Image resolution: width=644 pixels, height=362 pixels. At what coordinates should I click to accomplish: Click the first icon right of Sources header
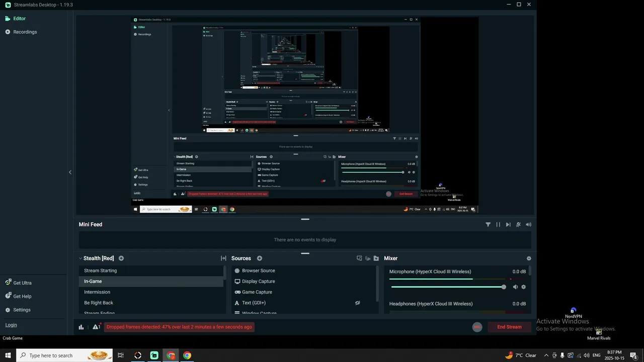click(x=359, y=258)
